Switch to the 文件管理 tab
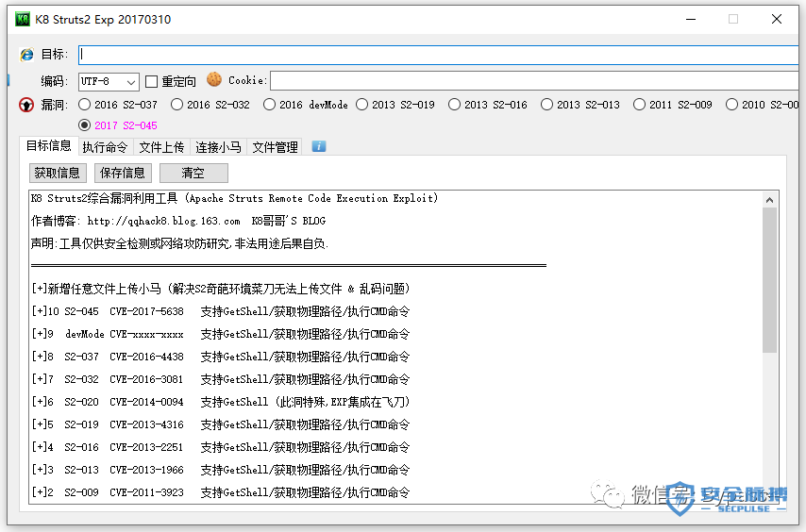Screen dimensions: 806x532 (x=275, y=147)
